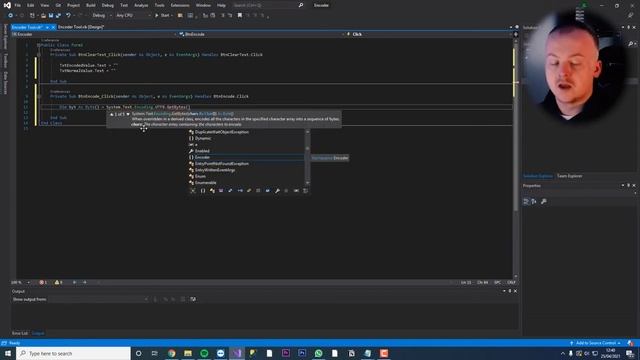
Task: Show previous overload in signature help
Action: pos(111,114)
